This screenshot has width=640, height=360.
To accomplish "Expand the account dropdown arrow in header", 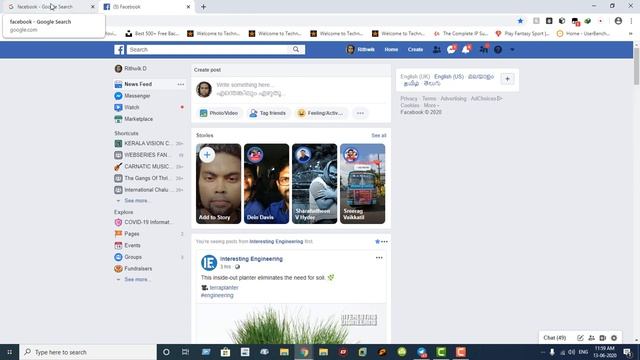I will 512,49.
